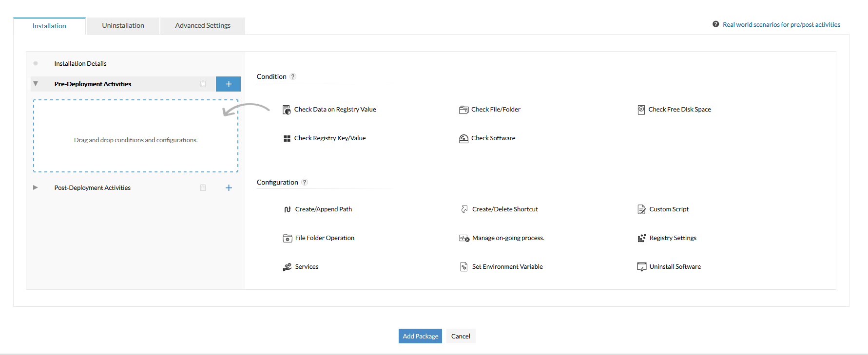Click the plus button for Pre-Deployment Activities
Viewport: 868px width, 355px height.
[228, 84]
